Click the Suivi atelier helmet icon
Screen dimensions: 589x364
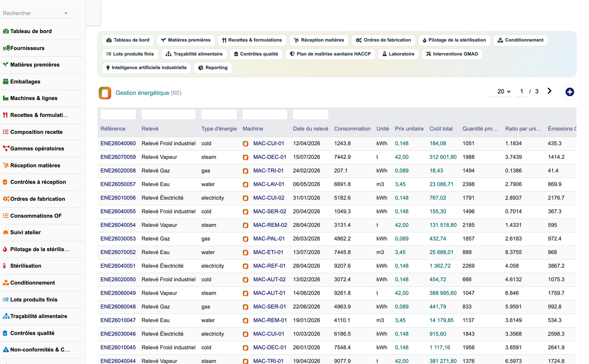click(6, 232)
